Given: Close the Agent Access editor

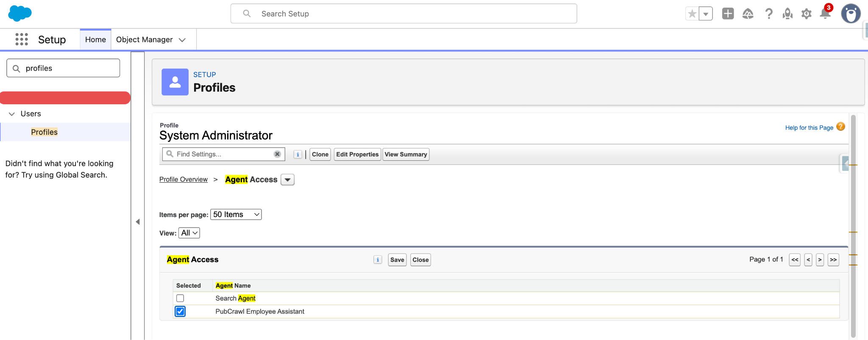Looking at the screenshot, I should tap(420, 260).
